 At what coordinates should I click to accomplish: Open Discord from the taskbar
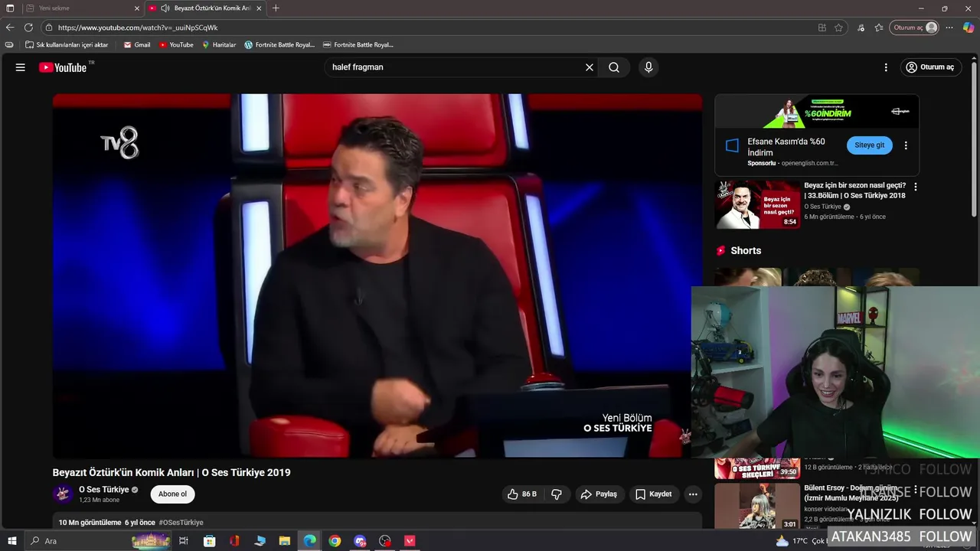pyautogui.click(x=360, y=541)
